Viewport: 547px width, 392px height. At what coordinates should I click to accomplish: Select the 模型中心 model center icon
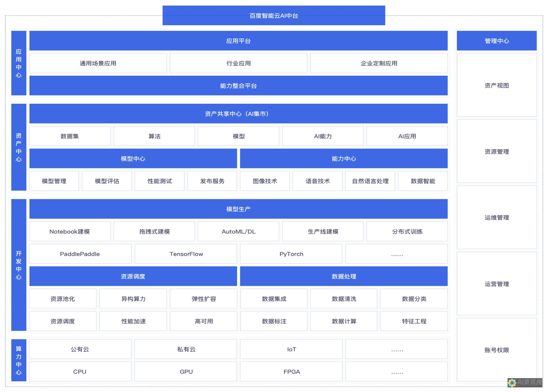[133, 158]
